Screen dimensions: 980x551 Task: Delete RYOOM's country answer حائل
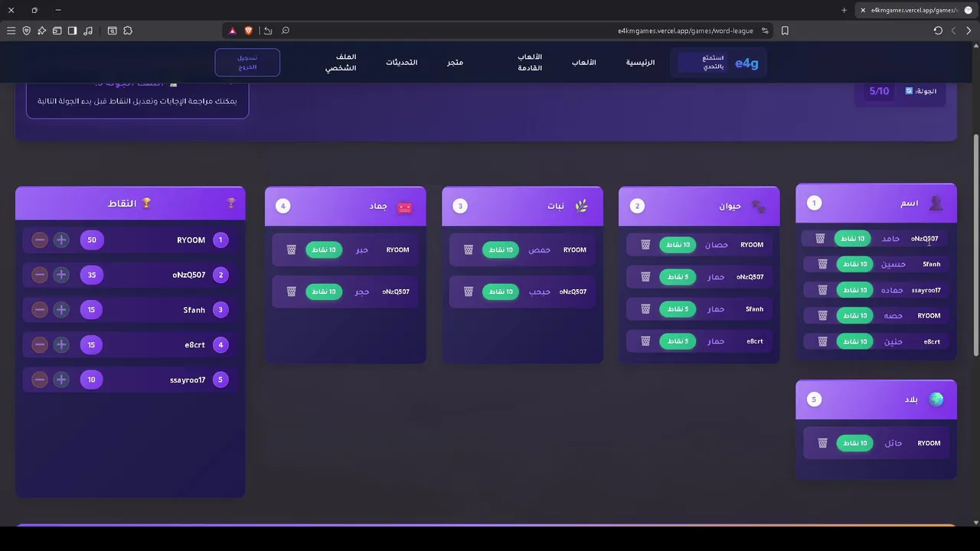pos(823,443)
